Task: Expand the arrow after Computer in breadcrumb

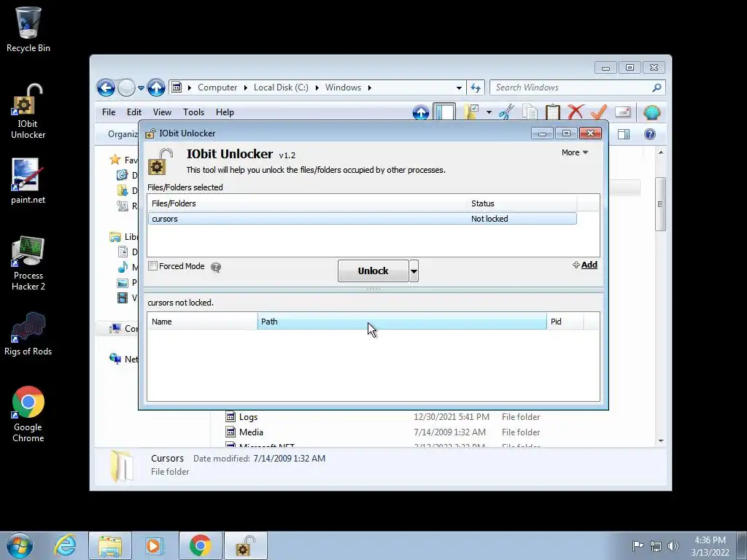Action: tap(246, 87)
